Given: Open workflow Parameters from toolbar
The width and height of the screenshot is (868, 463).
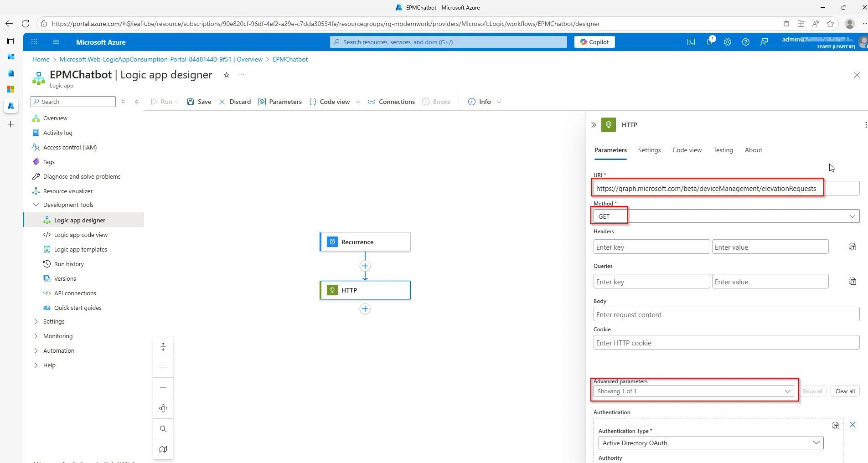Looking at the screenshot, I should 280,102.
